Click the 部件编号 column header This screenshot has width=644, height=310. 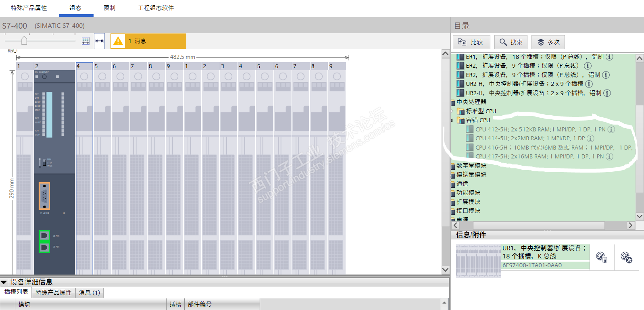pyautogui.click(x=222, y=304)
